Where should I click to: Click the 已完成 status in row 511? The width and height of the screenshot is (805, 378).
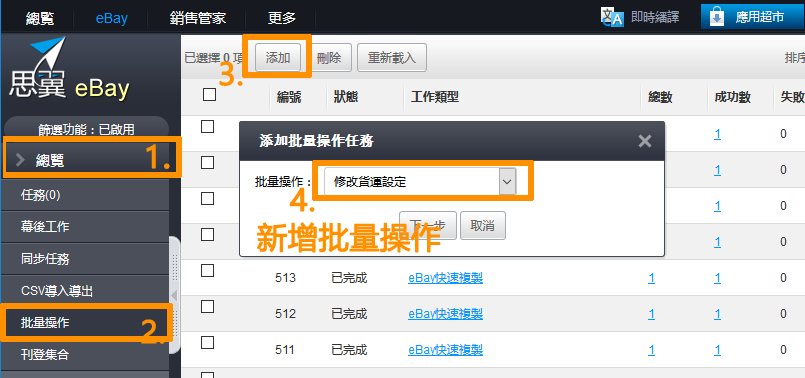point(349,350)
